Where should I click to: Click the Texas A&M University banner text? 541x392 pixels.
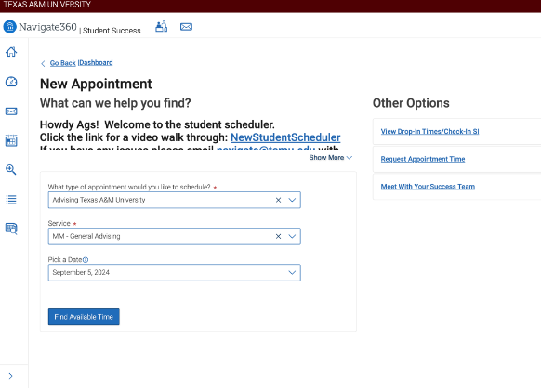pos(47,5)
